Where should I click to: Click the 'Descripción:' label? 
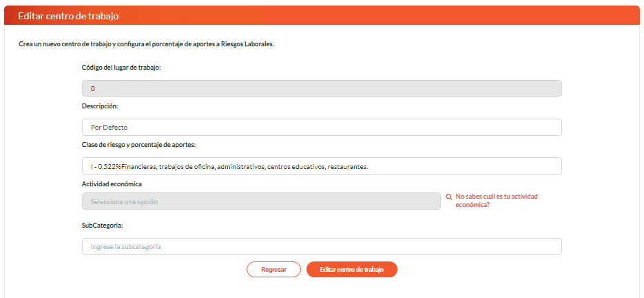100,106
